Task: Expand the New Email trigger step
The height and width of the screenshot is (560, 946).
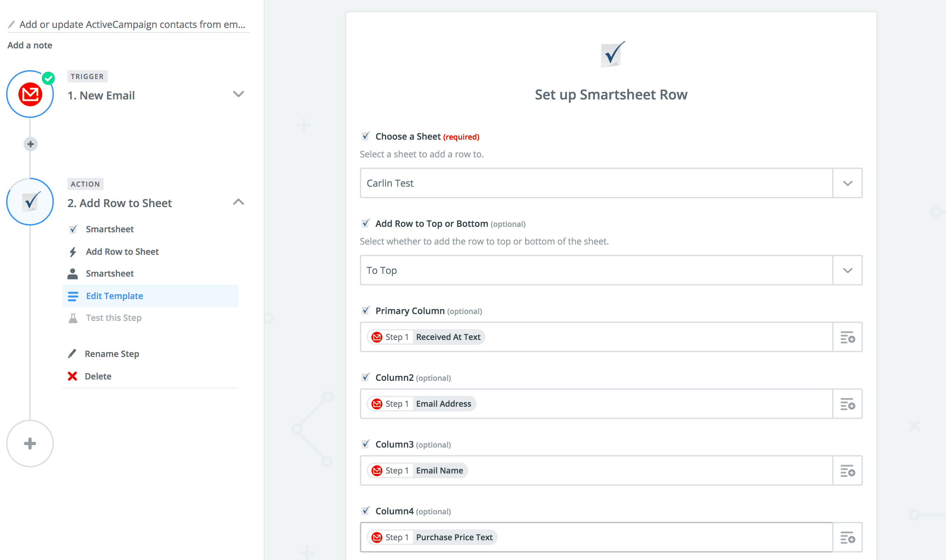Action: coord(238,94)
